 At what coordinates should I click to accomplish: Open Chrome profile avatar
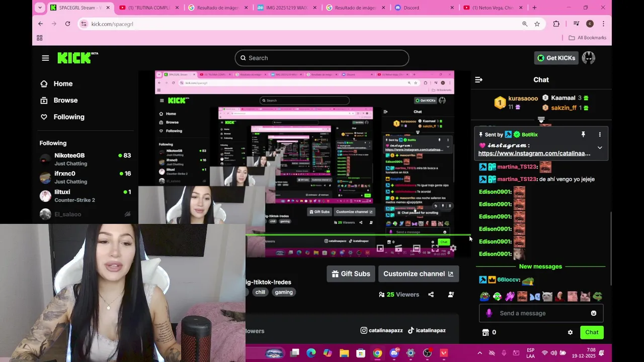point(590,24)
